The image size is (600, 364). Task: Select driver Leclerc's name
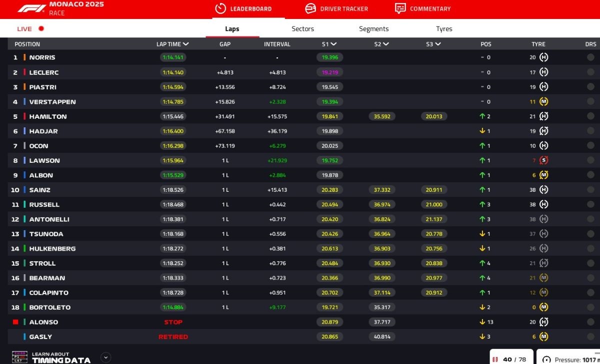[x=44, y=72]
